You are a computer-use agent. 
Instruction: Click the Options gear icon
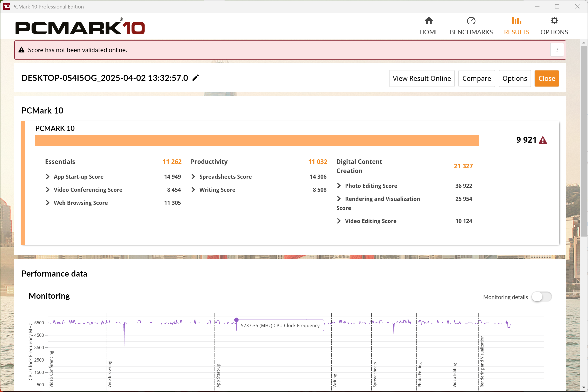[x=554, y=20]
